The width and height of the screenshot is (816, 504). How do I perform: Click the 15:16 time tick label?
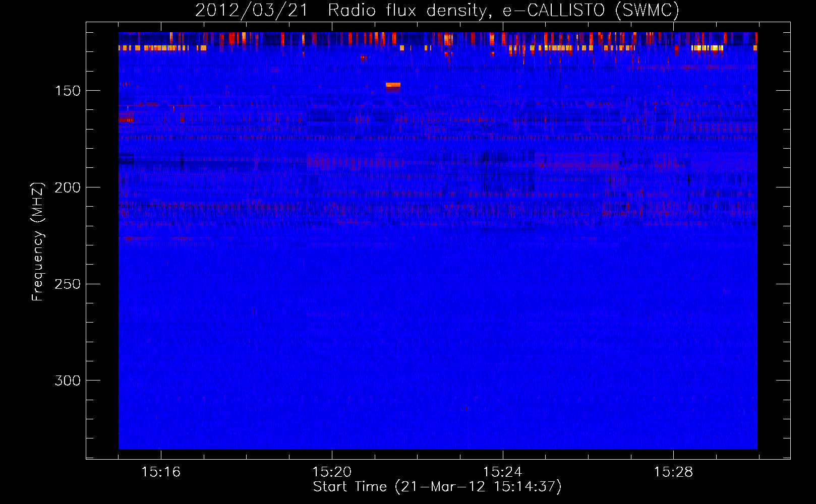tap(161, 472)
